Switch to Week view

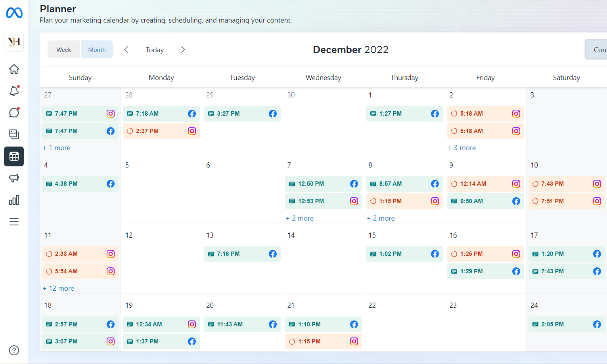(x=64, y=50)
